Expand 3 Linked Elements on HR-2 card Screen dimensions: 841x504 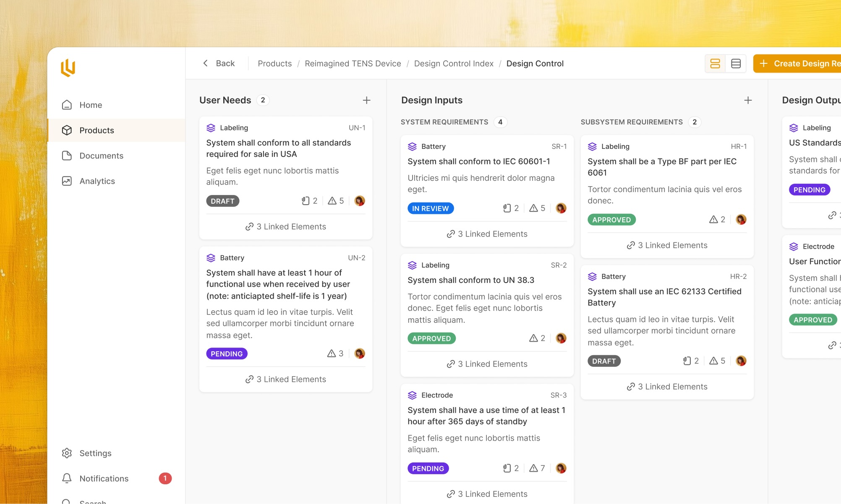667,387
